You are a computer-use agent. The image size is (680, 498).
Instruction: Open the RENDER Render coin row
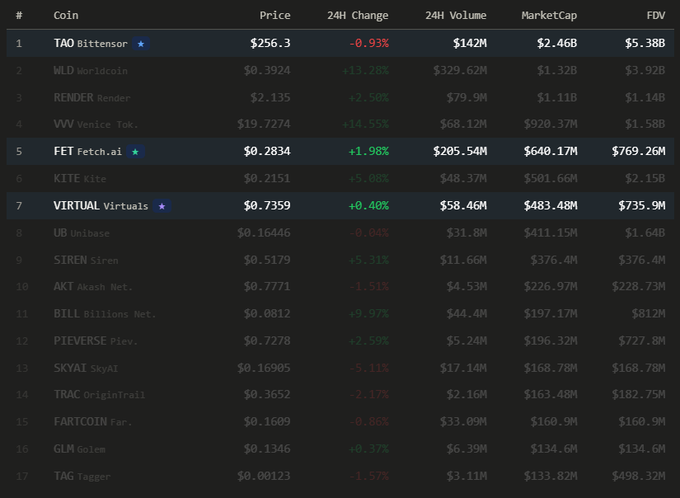(340, 98)
